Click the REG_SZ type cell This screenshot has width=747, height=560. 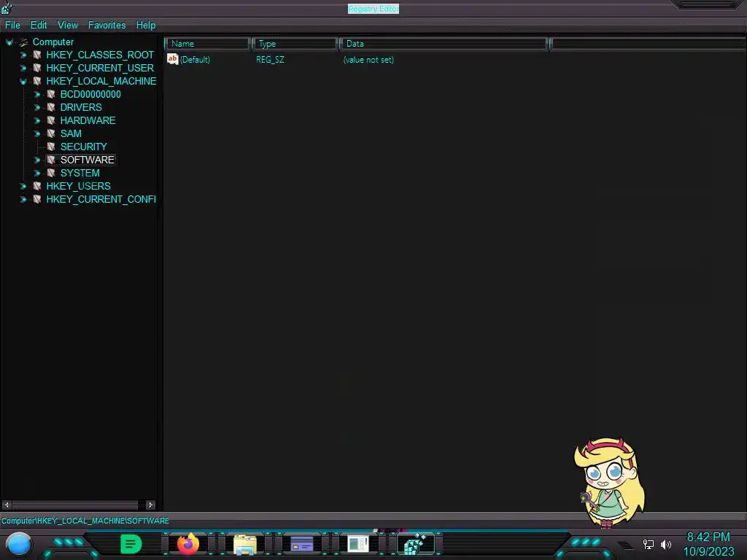pos(270,60)
